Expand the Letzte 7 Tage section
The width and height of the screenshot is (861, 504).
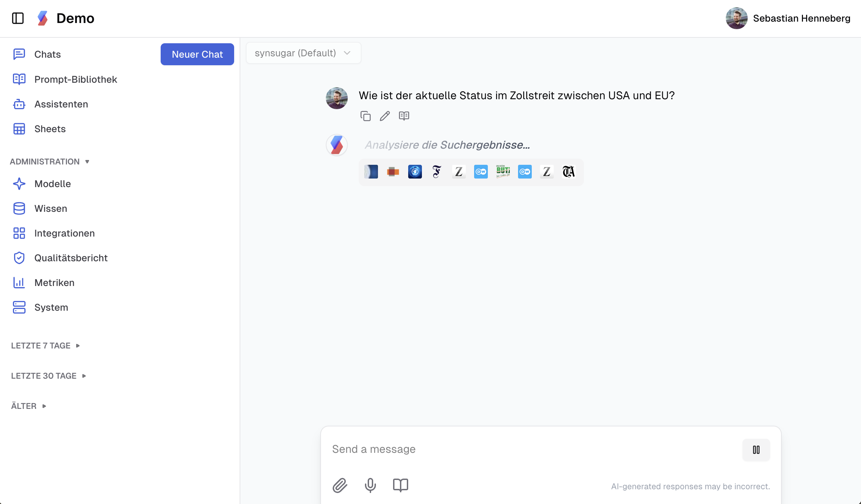pos(45,345)
